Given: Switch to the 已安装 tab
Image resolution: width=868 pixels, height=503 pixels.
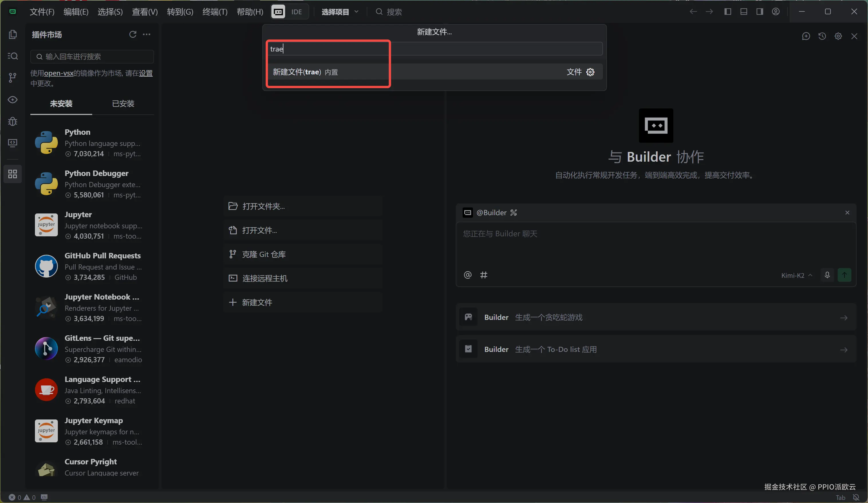Looking at the screenshot, I should [x=123, y=104].
